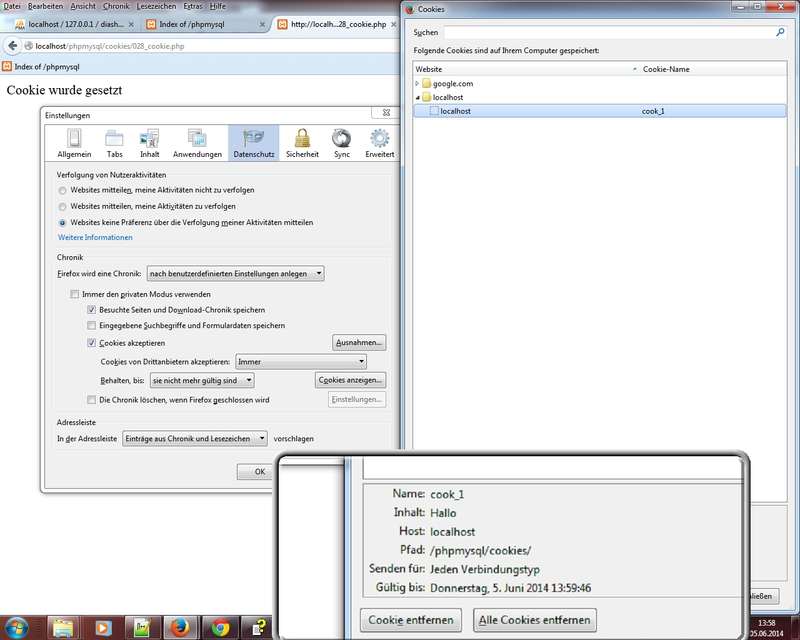Image resolution: width=800 pixels, height=640 pixels.
Task: Open the Sync settings icon
Action: tap(341, 143)
